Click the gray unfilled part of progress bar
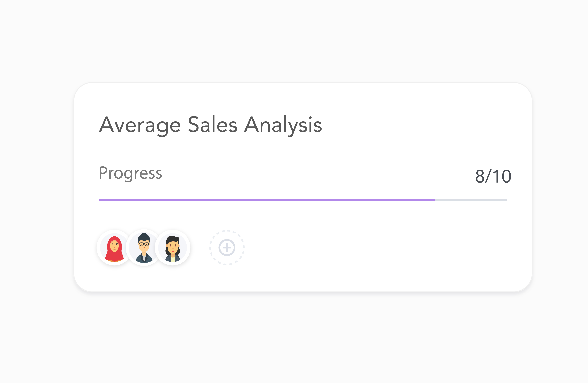Screen dimensions: 588x383 471,200
